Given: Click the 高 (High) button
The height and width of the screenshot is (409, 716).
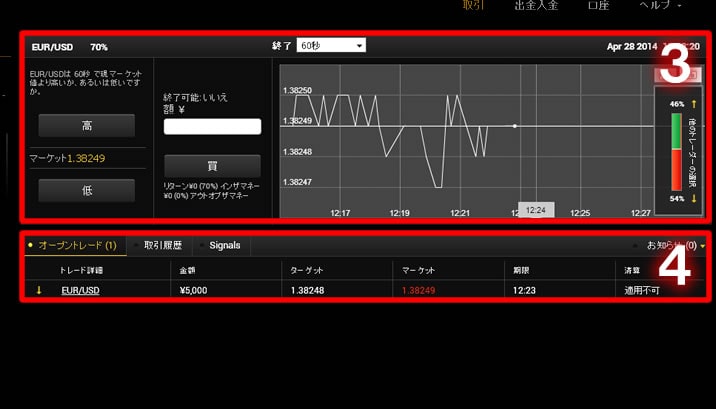Looking at the screenshot, I should 87,126.
